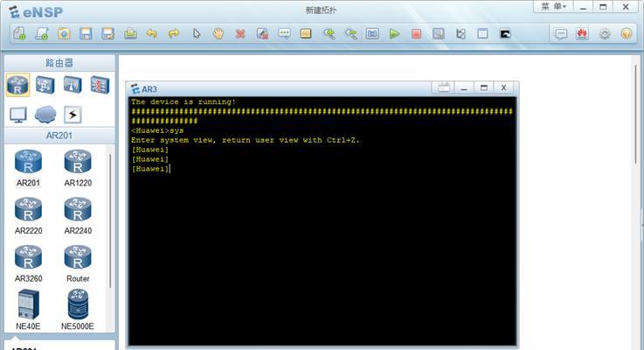The height and width of the screenshot is (350, 644).
Task: Select the hand pan tool
Action: [x=218, y=33]
